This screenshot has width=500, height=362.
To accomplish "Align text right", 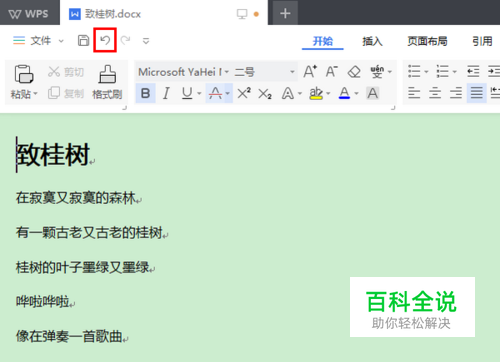I will click(456, 93).
